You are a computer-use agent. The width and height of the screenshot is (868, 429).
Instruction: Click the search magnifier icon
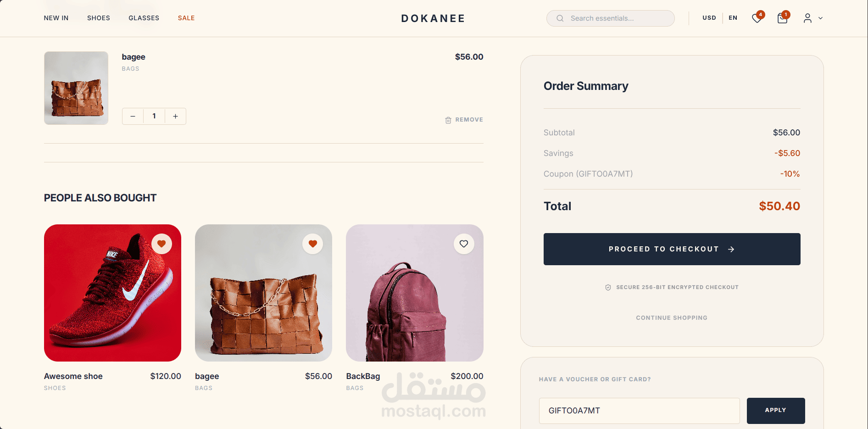[560, 18]
